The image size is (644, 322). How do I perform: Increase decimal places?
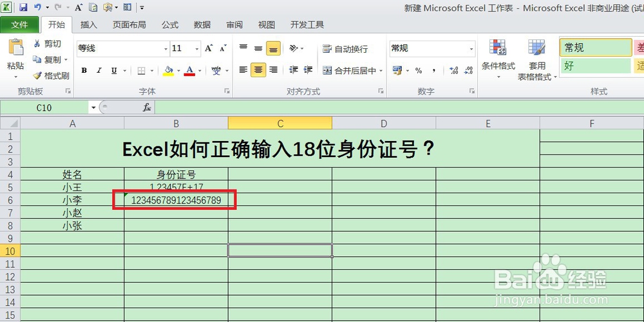coord(453,71)
